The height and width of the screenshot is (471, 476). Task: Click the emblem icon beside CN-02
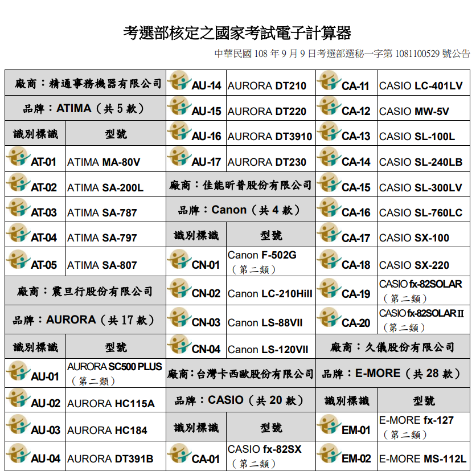coord(179,288)
